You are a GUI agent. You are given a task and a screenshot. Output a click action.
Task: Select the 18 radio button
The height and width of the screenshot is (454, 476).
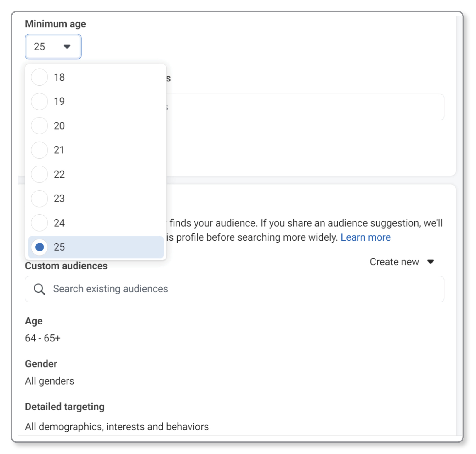[40, 77]
